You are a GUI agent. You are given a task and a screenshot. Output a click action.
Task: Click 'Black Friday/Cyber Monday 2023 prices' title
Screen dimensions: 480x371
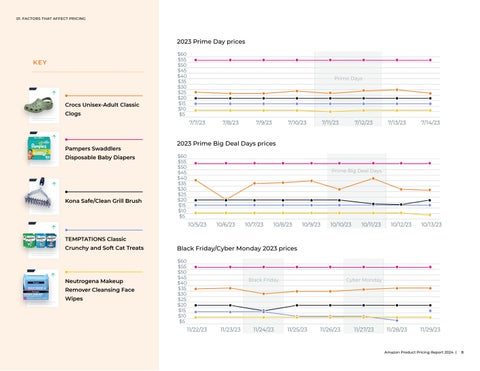point(237,249)
